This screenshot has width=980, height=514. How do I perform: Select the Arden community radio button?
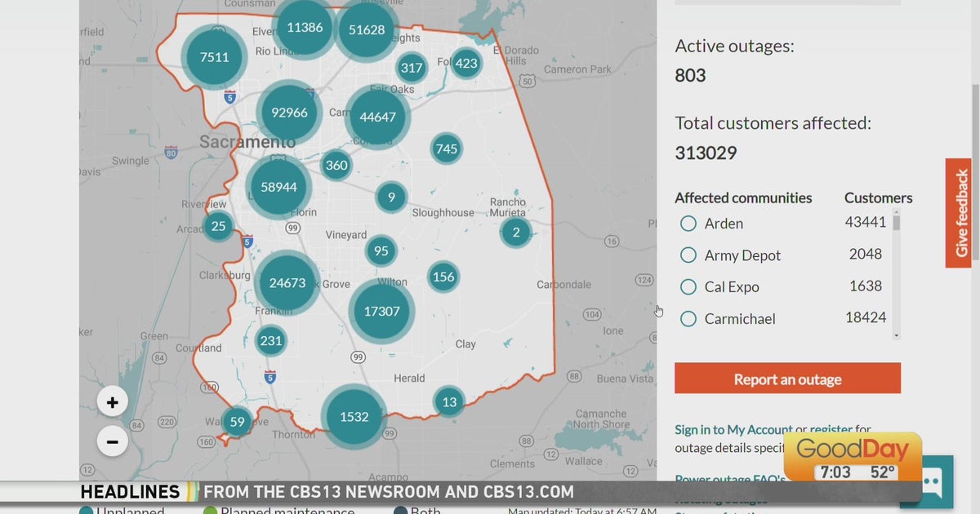(x=688, y=223)
